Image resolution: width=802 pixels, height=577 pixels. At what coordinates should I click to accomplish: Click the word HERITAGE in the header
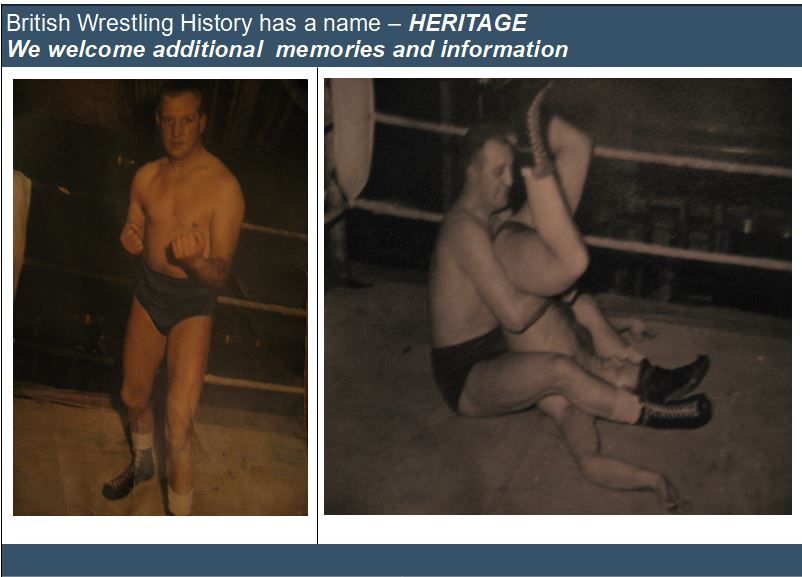pyautogui.click(x=467, y=23)
